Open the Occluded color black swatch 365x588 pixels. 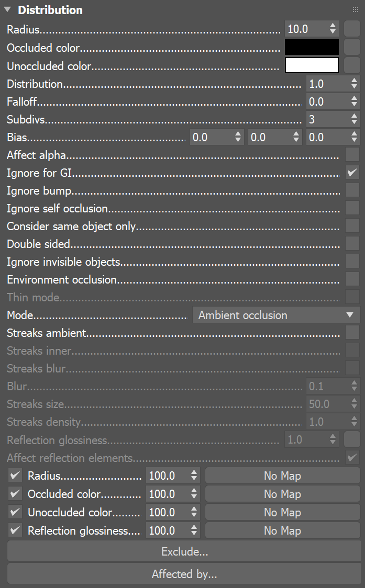(x=312, y=47)
